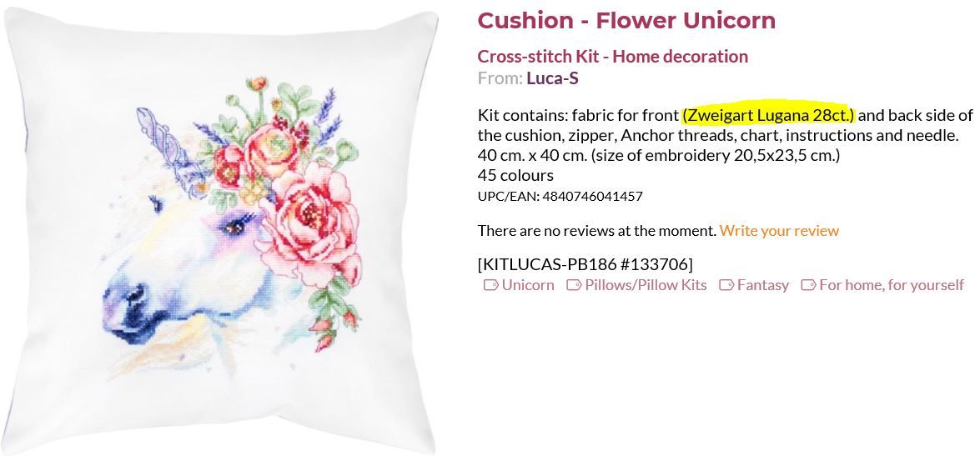Click the From: label before Luca-S
The width and height of the screenshot is (980, 466).
point(500,78)
